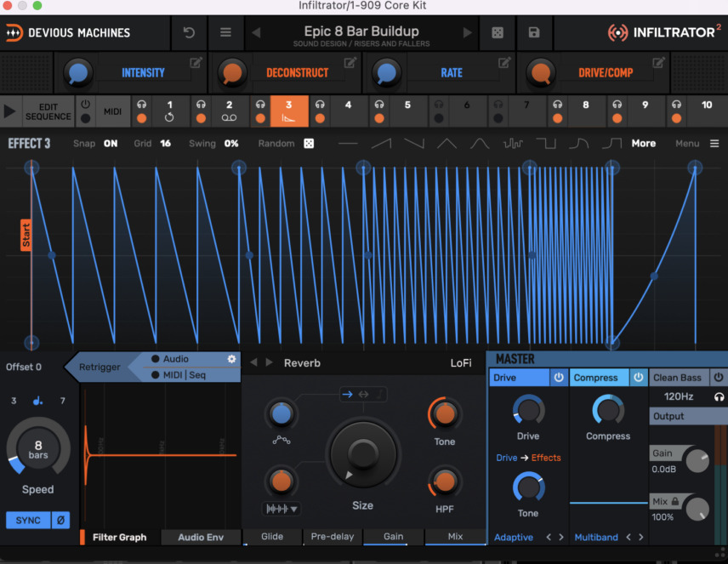Click the SYNC button
The height and width of the screenshot is (564, 728).
coord(28,521)
